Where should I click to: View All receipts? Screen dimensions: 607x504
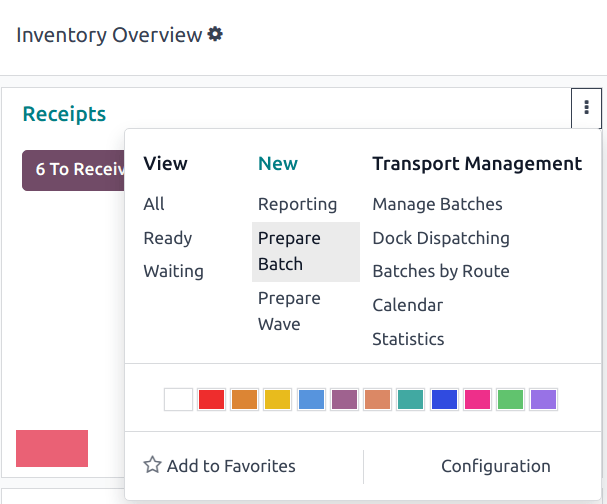(x=154, y=204)
